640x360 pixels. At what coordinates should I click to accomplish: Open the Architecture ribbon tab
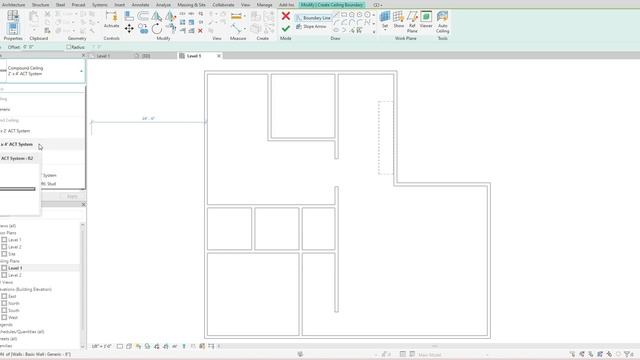click(x=13, y=5)
